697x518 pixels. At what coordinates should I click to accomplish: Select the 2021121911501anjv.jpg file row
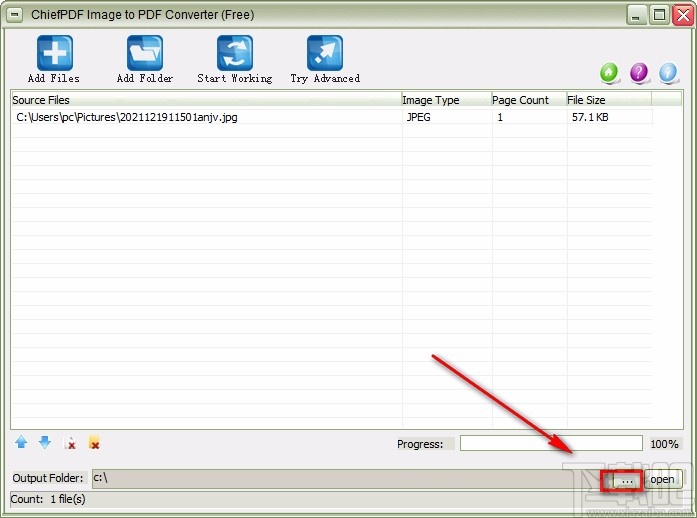click(x=332, y=117)
